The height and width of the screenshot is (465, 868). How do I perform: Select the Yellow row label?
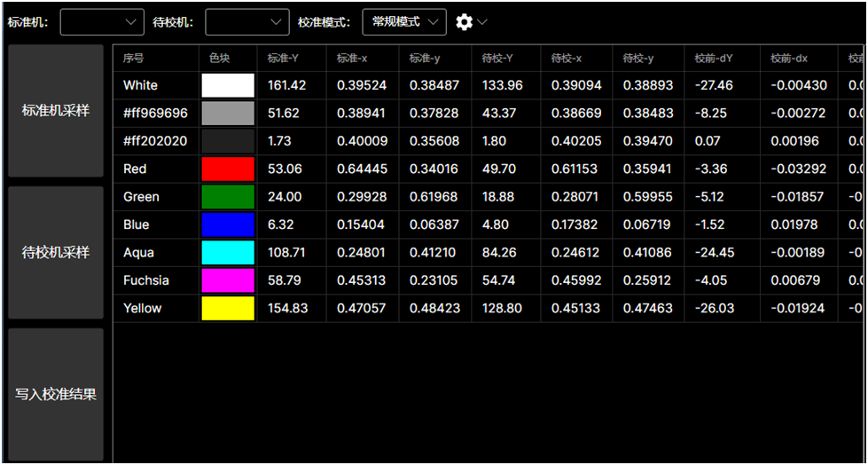click(x=142, y=309)
